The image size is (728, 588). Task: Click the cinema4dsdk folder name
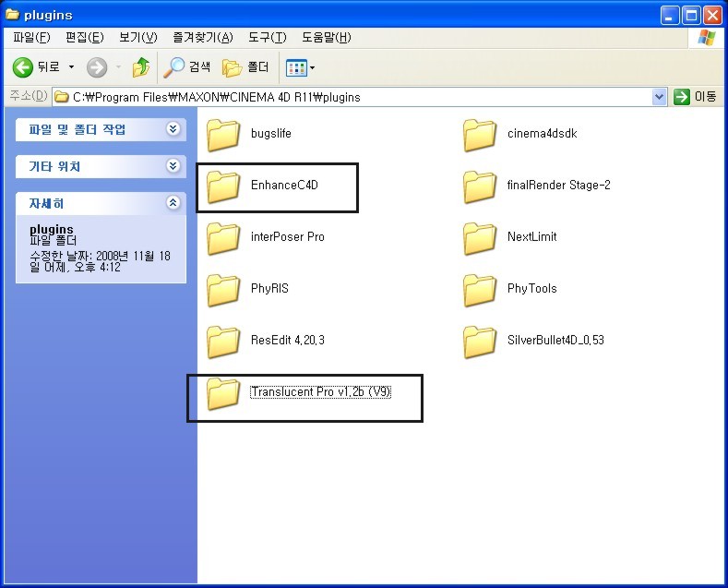(x=543, y=133)
